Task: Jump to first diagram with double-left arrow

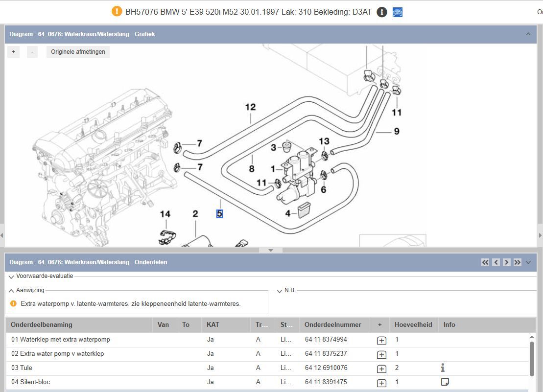Action: coord(485,262)
